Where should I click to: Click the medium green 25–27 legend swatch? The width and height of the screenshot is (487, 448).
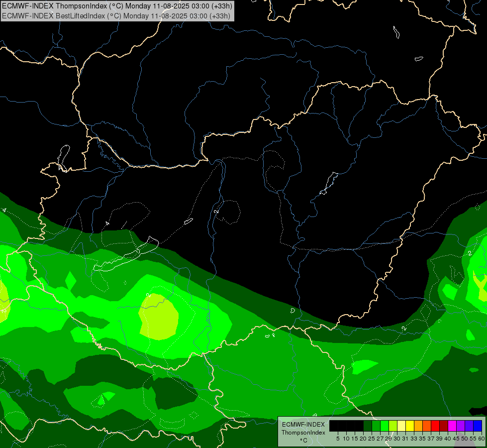point(376,426)
